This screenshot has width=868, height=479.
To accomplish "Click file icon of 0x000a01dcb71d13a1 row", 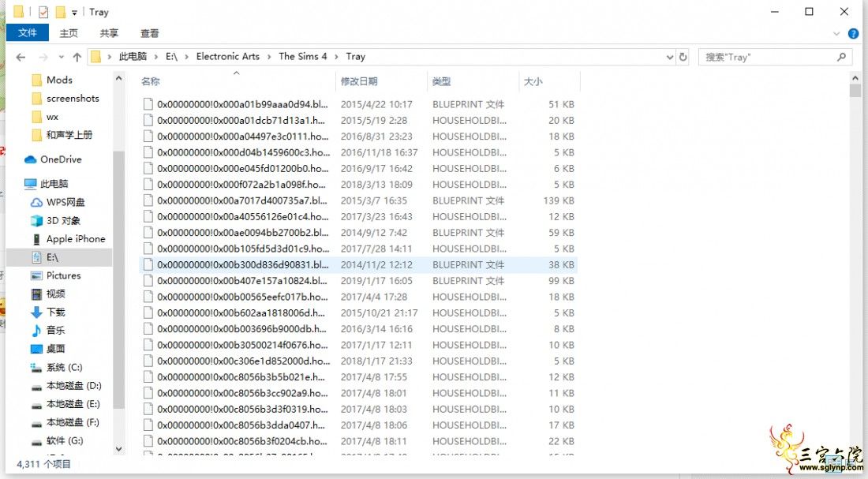I will click(148, 120).
